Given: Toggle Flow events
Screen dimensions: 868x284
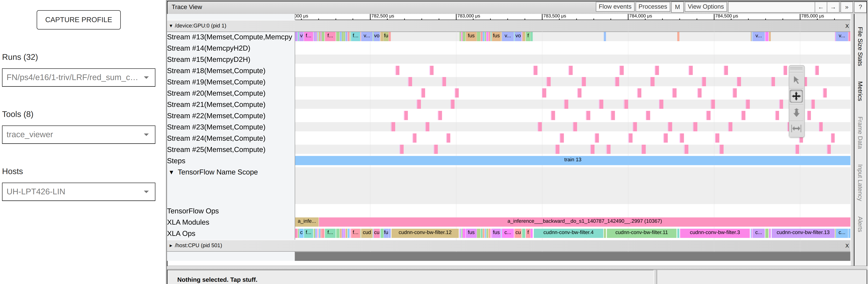Looking at the screenshot, I should pyautogui.click(x=615, y=7).
